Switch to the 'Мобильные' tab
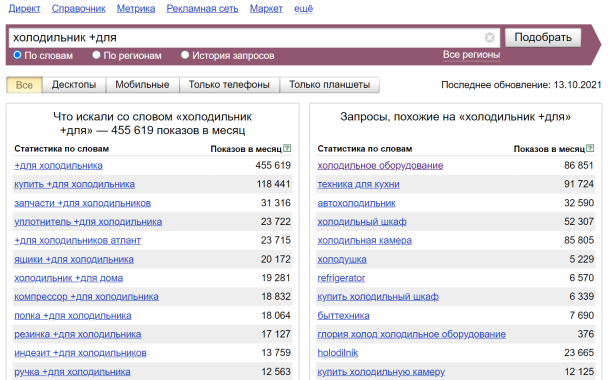608x380 pixels. click(142, 85)
